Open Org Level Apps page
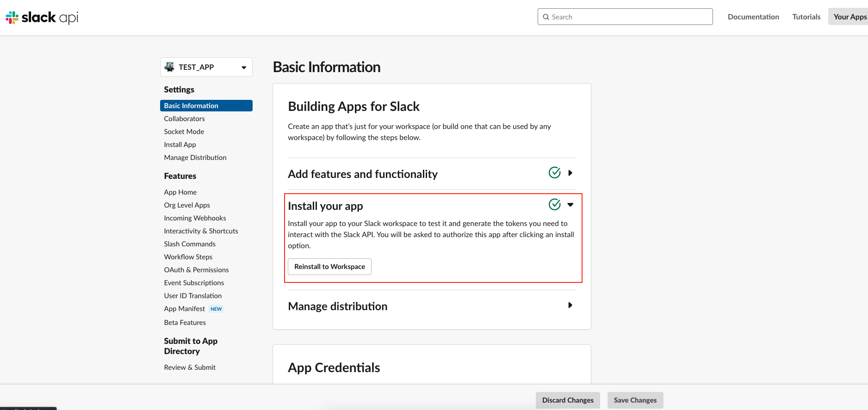The width and height of the screenshot is (868, 410). click(187, 205)
